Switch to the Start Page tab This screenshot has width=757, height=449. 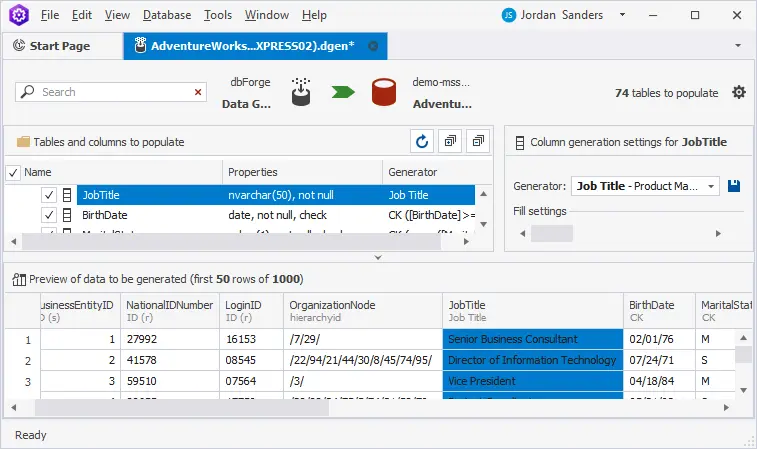point(63,46)
